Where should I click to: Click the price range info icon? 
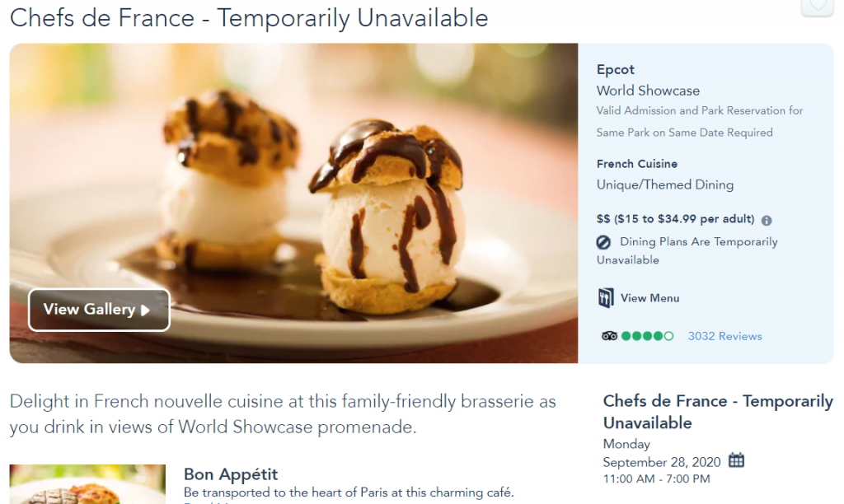tap(767, 221)
